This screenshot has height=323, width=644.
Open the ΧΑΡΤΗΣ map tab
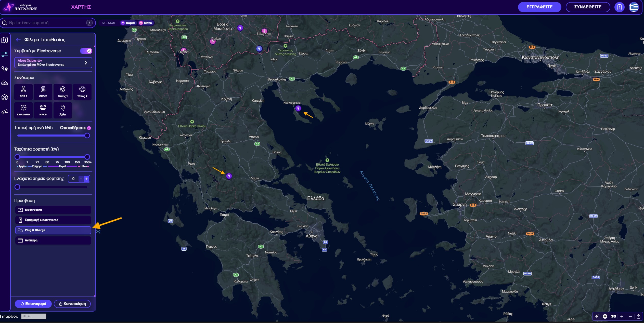click(x=81, y=7)
